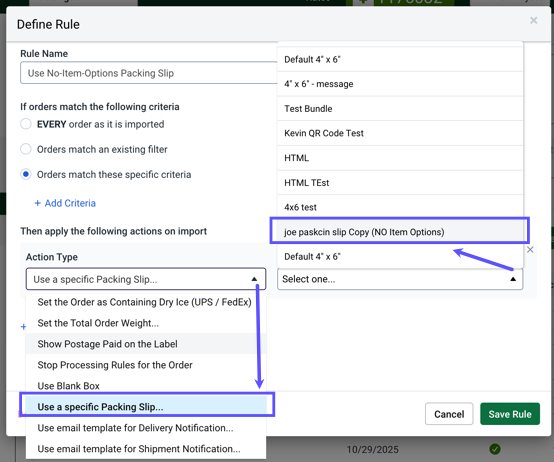This screenshot has width=554, height=462.
Task: Click the Save Rule button
Action: click(510, 414)
